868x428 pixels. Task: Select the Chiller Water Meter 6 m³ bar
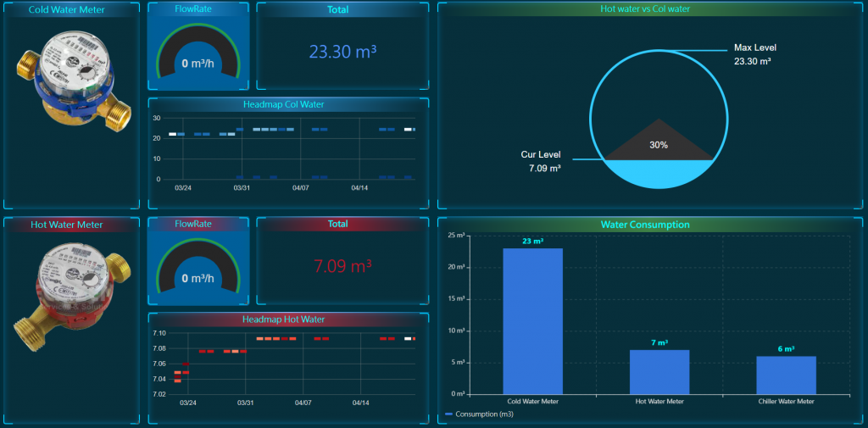(x=786, y=375)
